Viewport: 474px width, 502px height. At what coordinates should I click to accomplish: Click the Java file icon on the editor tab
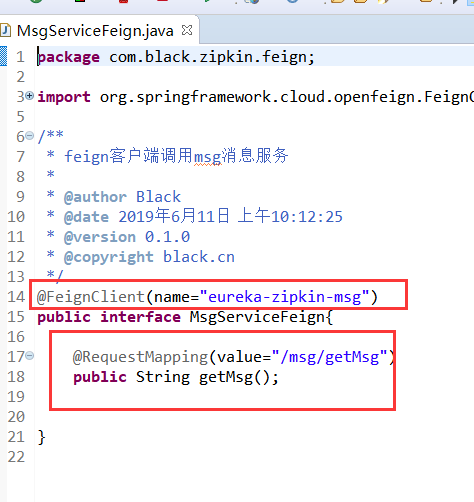(5, 31)
